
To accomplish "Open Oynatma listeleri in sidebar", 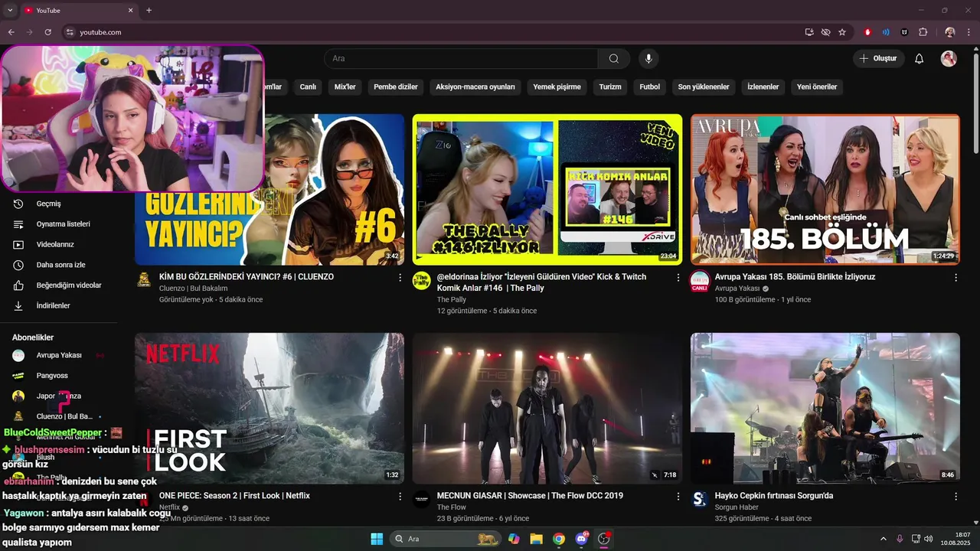I will tap(61, 224).
